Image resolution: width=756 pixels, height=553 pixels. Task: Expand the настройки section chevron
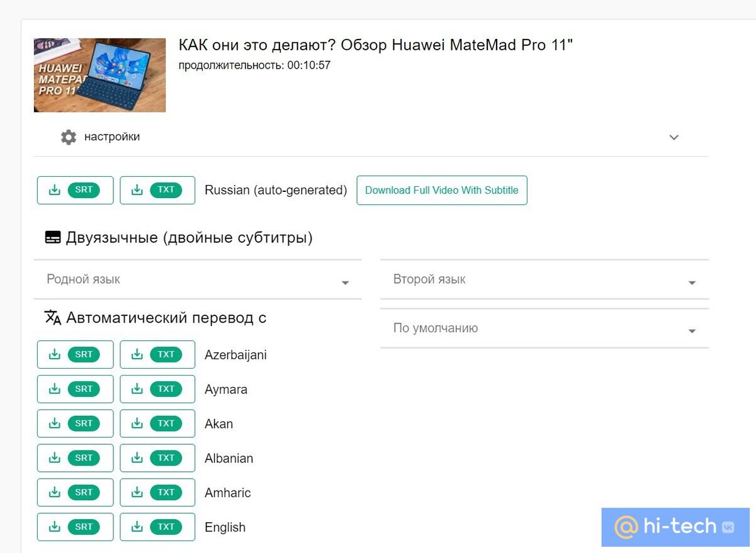coord(674,137)
